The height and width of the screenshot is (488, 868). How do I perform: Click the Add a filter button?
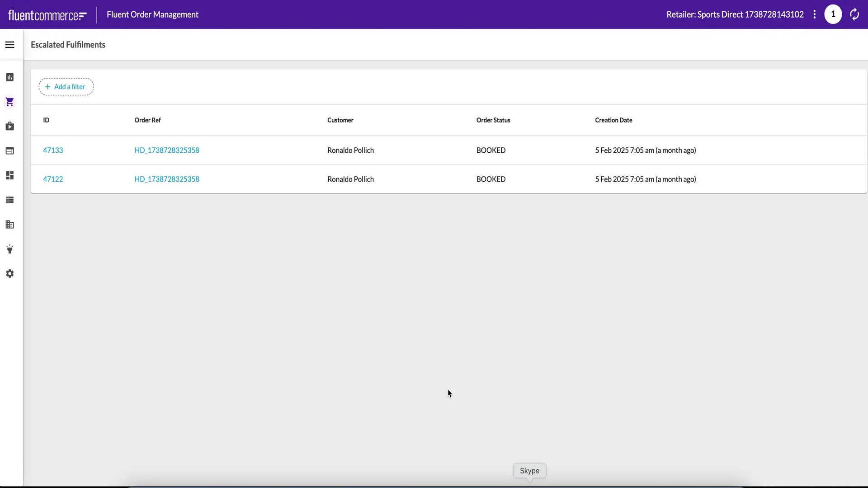click(66, 87)
